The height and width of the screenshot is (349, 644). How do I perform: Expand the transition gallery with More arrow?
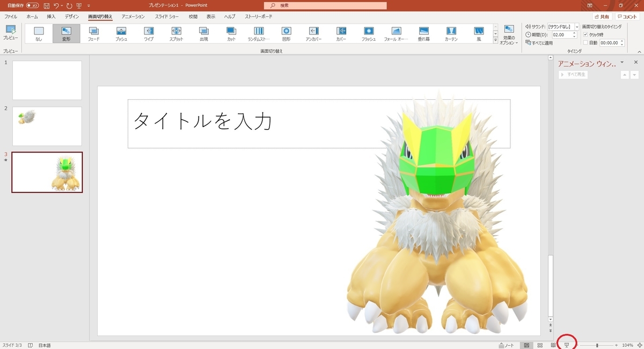pyautogui.click(x=495, y=41)
